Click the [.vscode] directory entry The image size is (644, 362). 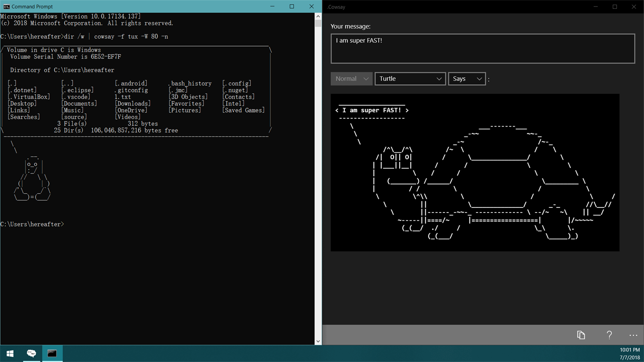[x=75, y=97]
